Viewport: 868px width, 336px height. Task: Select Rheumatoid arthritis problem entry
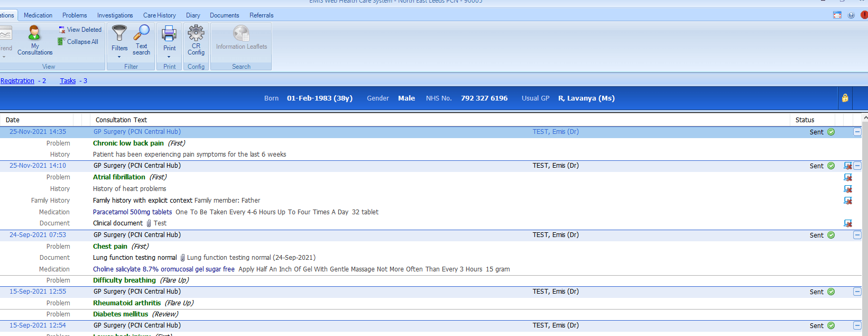(127, 303)
